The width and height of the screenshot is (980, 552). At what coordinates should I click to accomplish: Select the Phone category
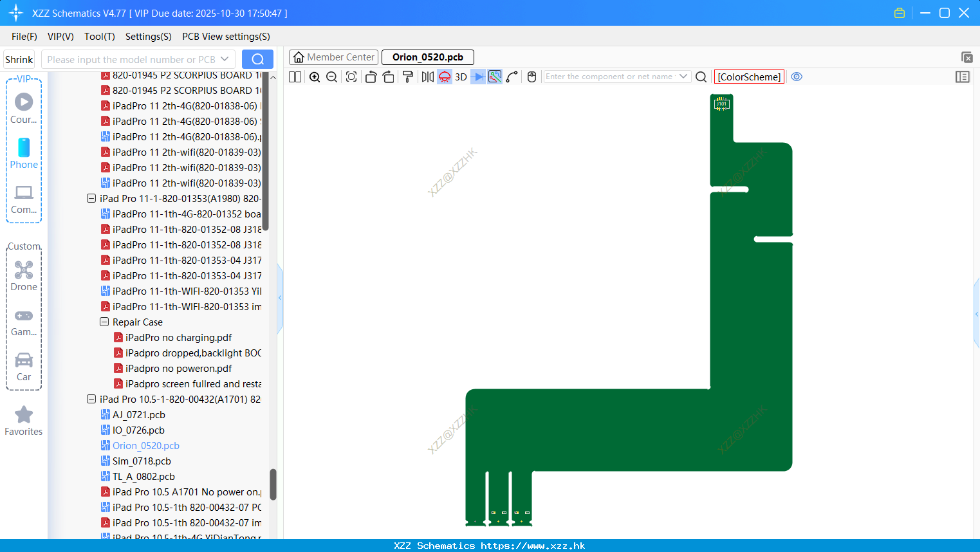coord(24,154)
